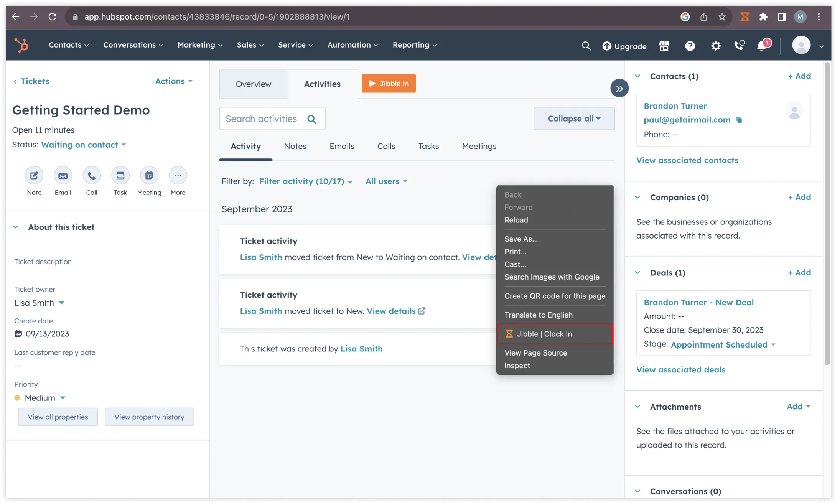Screen dimensions: 840x504
Task: Open the Meeting scheduler icon
Action: [x=149, y=176]
